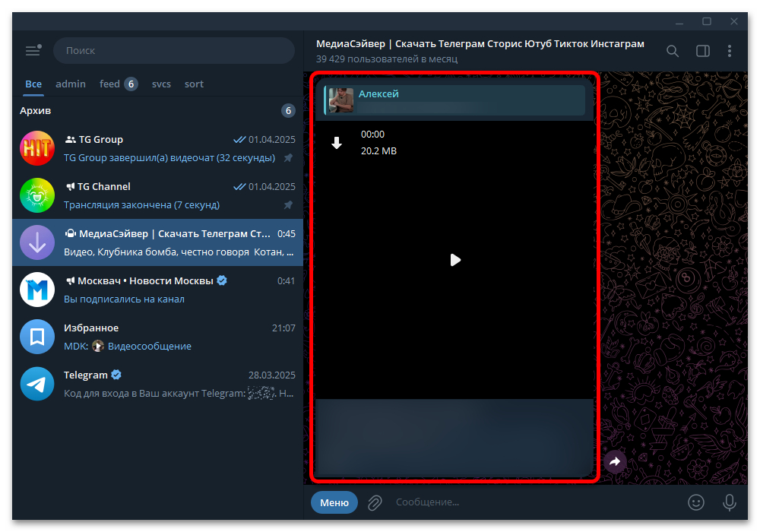Click the Поиск search field

click(174, 50)
